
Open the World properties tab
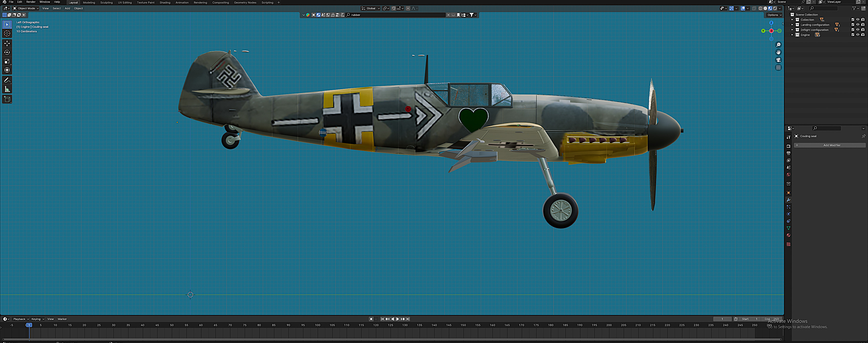(789, 175)
